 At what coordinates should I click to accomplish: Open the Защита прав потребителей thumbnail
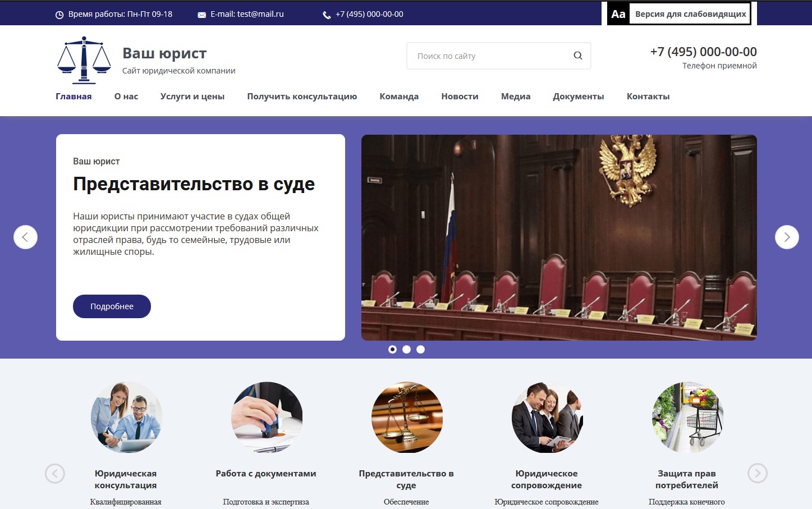coord(687,418)
